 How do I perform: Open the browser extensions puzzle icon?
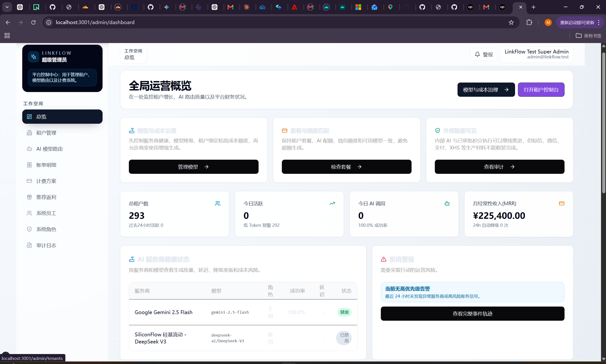529,22
